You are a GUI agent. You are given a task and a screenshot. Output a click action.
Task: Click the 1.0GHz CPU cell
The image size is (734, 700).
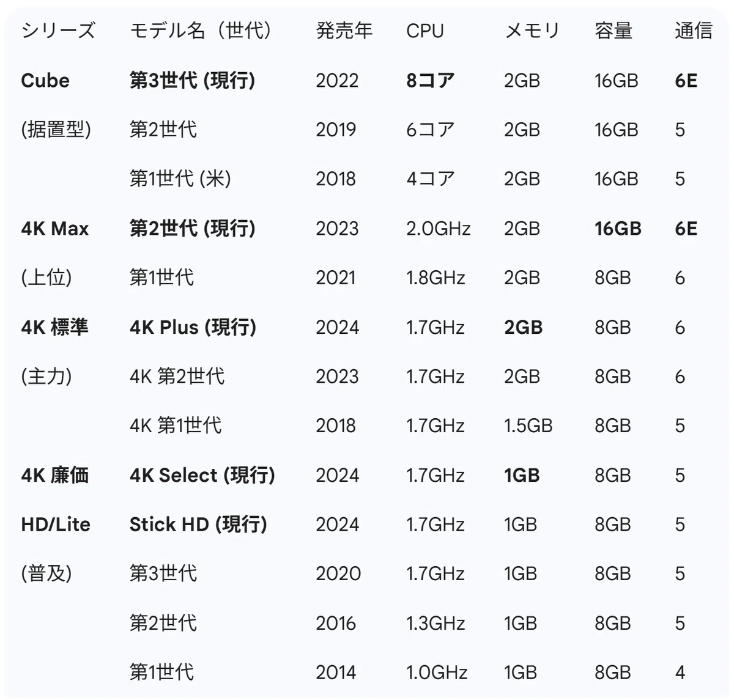(x=437, y=672)
